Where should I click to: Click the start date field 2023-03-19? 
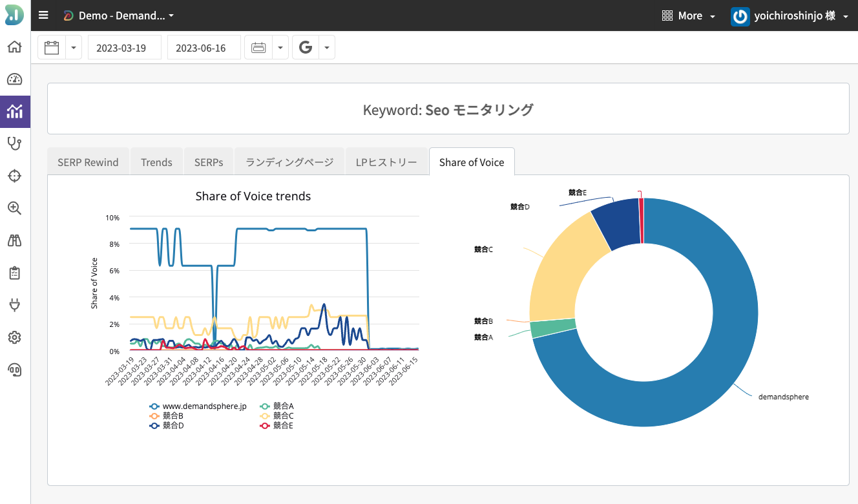coord(125,47)
